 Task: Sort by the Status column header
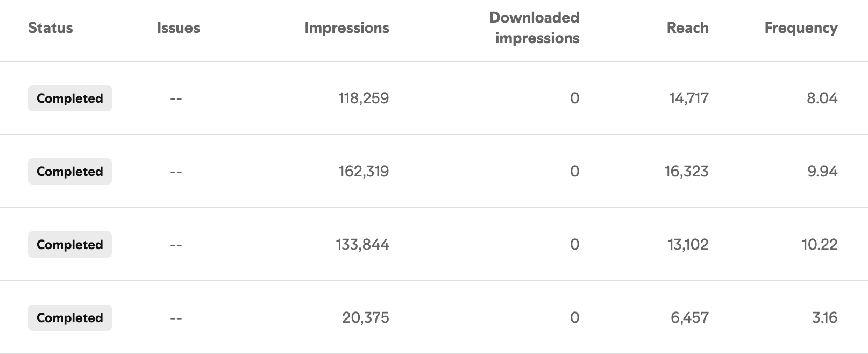pos(50,28)
